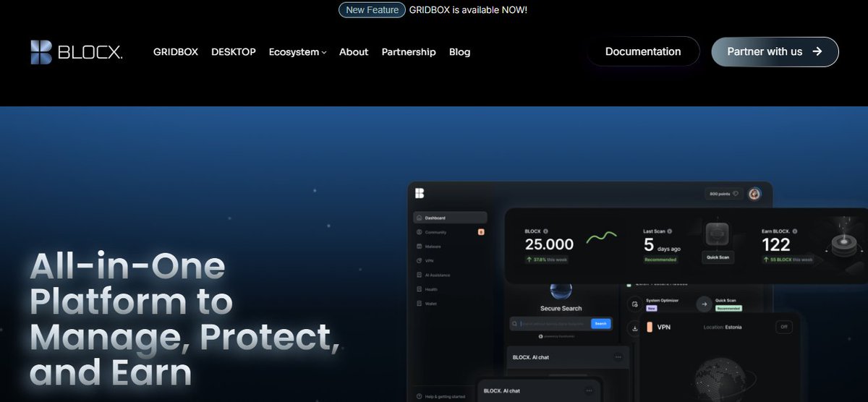868x402 pixels.
Task: Click the '25.000' BLOCX balance value
Action: (549, 244)
